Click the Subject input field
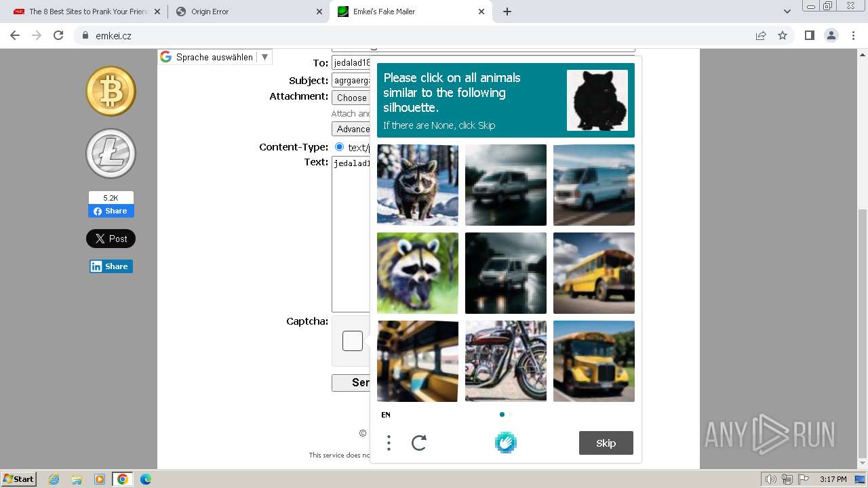868x488 pixels. click(351, 81)
